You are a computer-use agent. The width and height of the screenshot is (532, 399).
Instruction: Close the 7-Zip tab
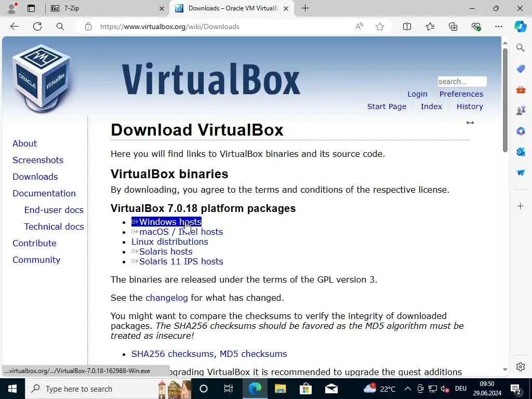point(162,8)
